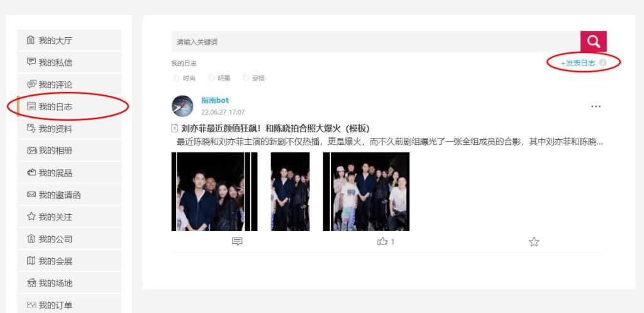This screenshot has width=644, height=313.
Task: Like the post with thumbs-up icon
Action: pos(382,241)
